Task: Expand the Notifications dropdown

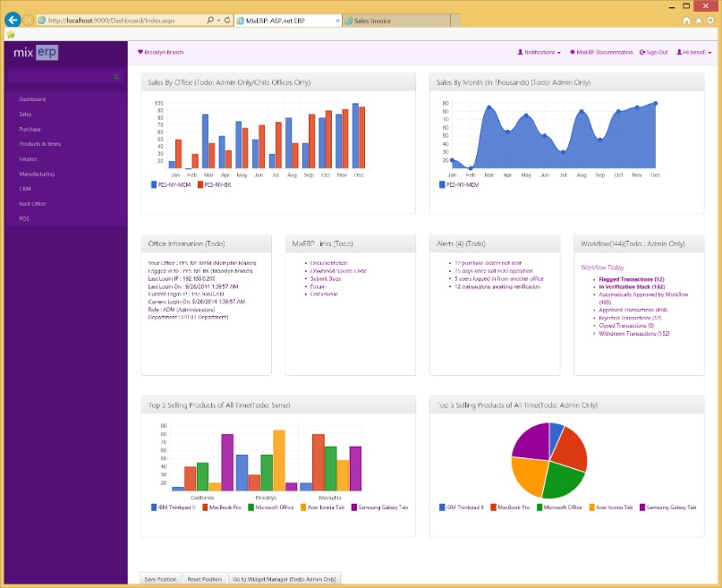Action: point(559,52)
